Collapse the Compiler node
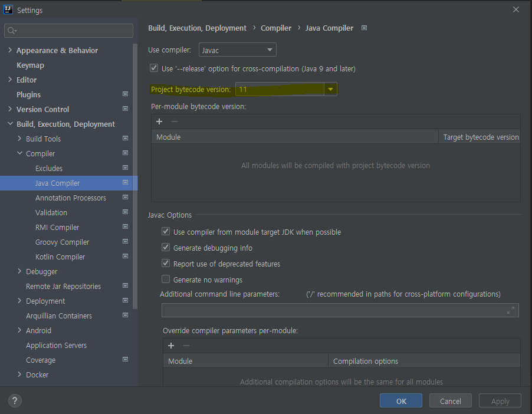Image resolution: width=532 pixels, height=414 pixels. click(x=19, y=153)
